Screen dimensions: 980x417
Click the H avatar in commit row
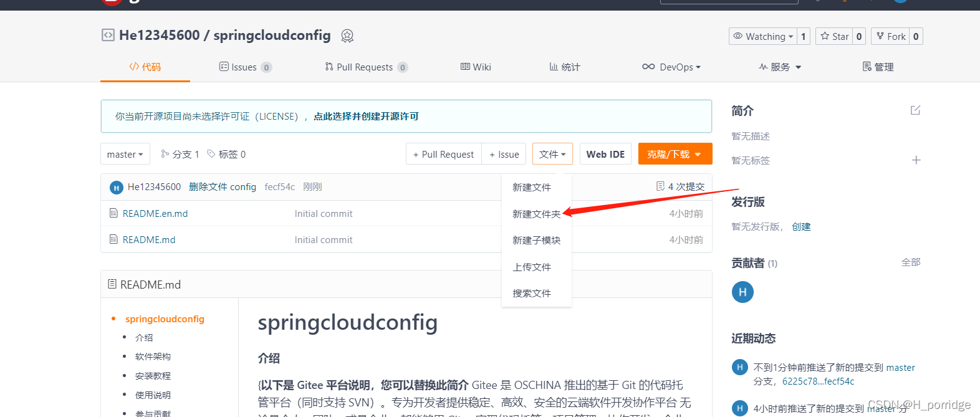117,187
